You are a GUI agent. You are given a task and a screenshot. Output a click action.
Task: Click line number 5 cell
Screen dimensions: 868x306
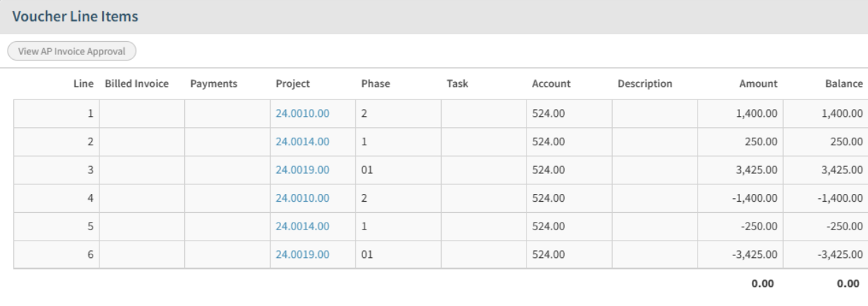[x=56, y=226]
